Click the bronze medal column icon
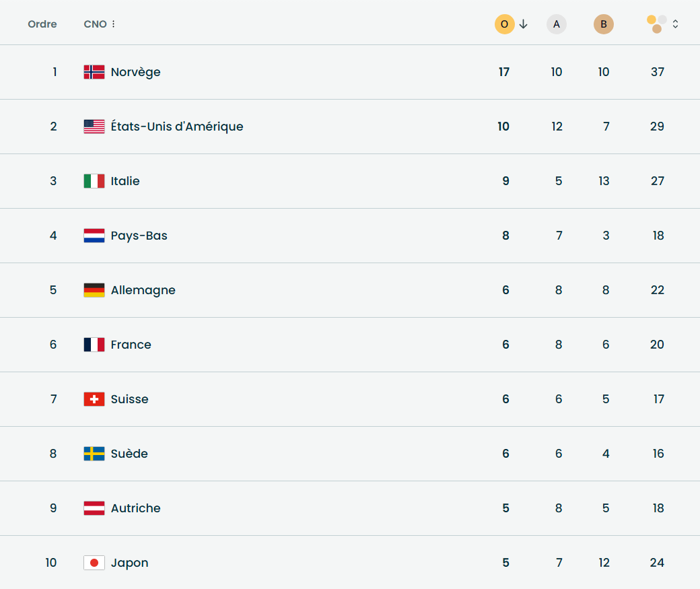The width and height of the screenshot is (700, 589). click(604, 24)
